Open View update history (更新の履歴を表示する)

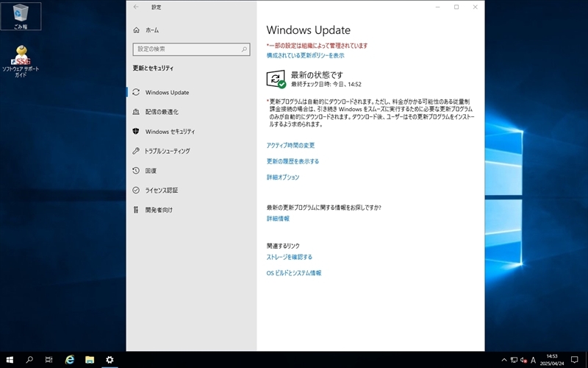pyautogui.click(x=293, y=161)
